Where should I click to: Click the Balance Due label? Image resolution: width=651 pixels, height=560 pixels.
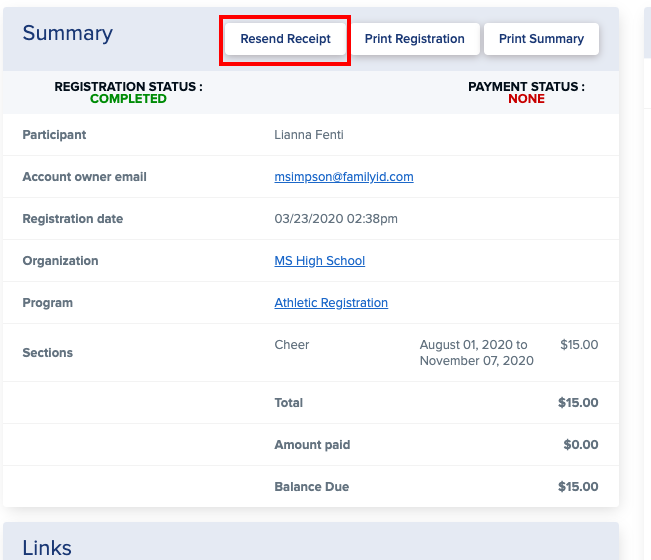click(312, 487)
